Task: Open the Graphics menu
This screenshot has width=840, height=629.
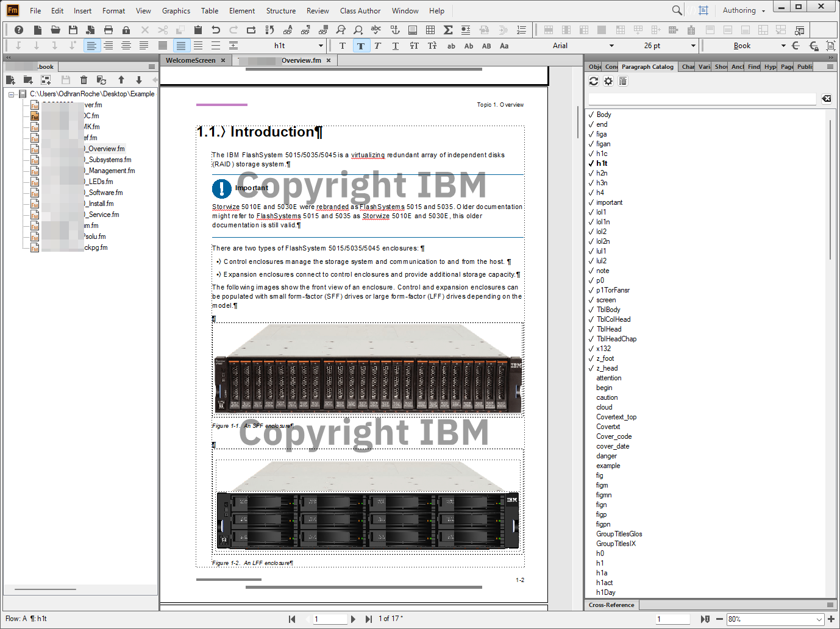Action: click(x=176, y=10)
